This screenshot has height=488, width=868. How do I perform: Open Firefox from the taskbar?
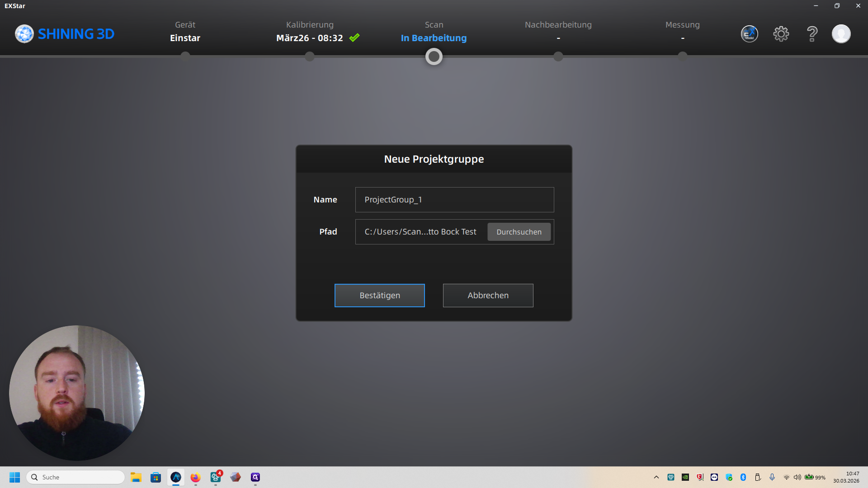(x=195, y=477)
